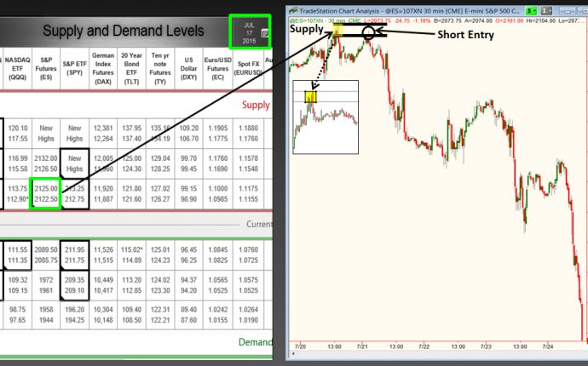Select the TY cell 127.02 / 126.27
The image size is (588, 366).
pos(160,194)
